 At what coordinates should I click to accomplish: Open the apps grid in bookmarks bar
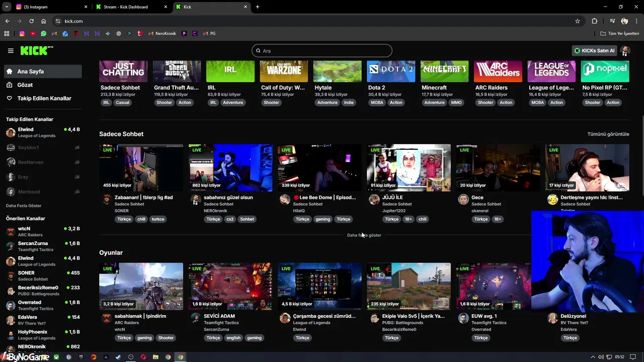coord(7,34)
